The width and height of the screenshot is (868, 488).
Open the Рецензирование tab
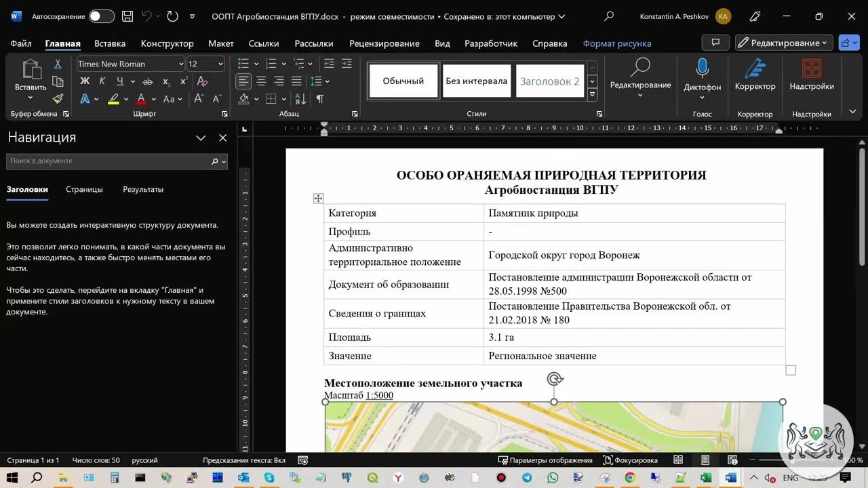click(x=384, y=43)
